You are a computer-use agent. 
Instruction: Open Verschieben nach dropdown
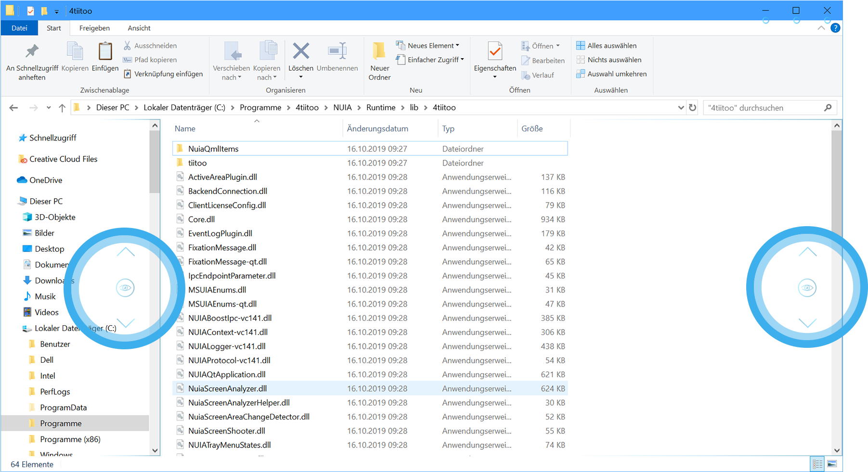(232, 62)
